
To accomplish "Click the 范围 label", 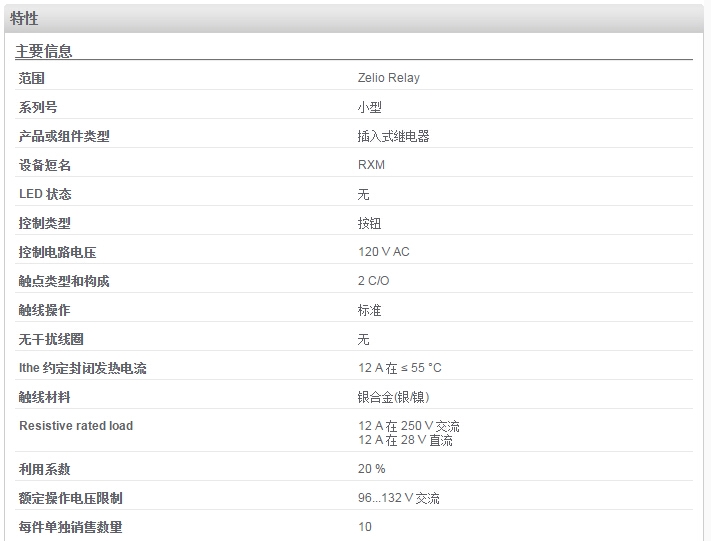I will point(31,78).
